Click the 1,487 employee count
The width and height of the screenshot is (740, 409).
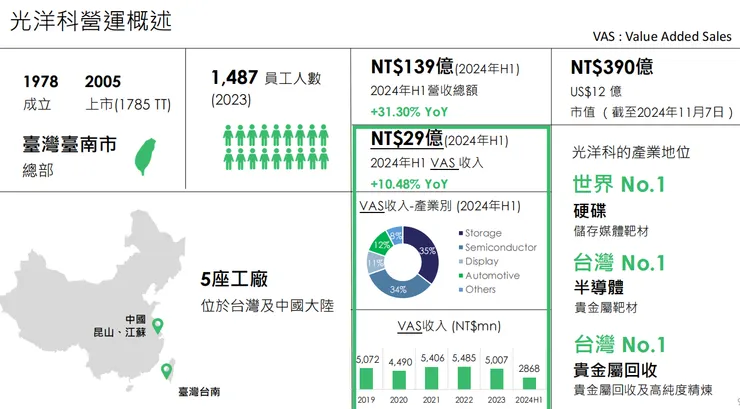point(235,77)
